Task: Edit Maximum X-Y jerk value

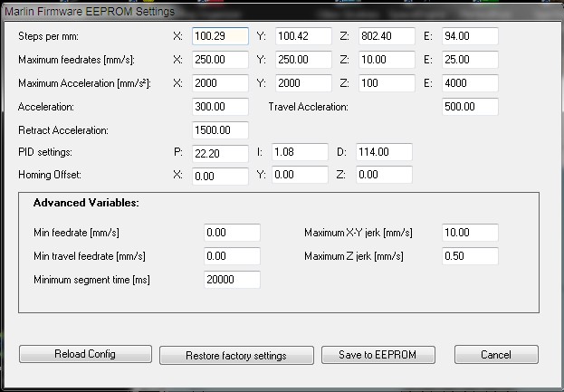Action: [x=470, y=233]
